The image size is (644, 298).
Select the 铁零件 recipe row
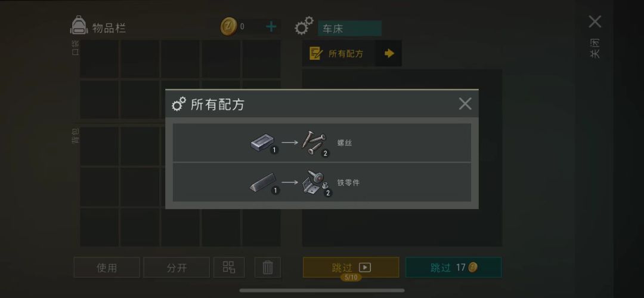click(321, 182)
